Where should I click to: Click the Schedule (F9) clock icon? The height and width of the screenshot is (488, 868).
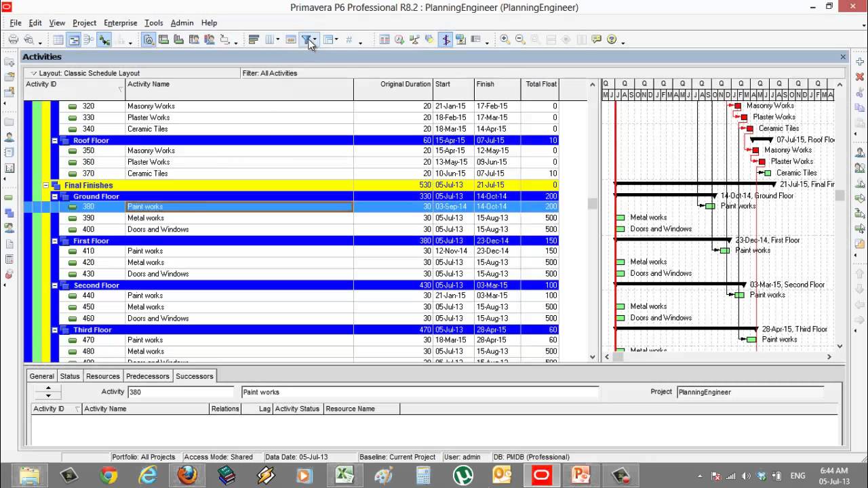pos(399,40)
